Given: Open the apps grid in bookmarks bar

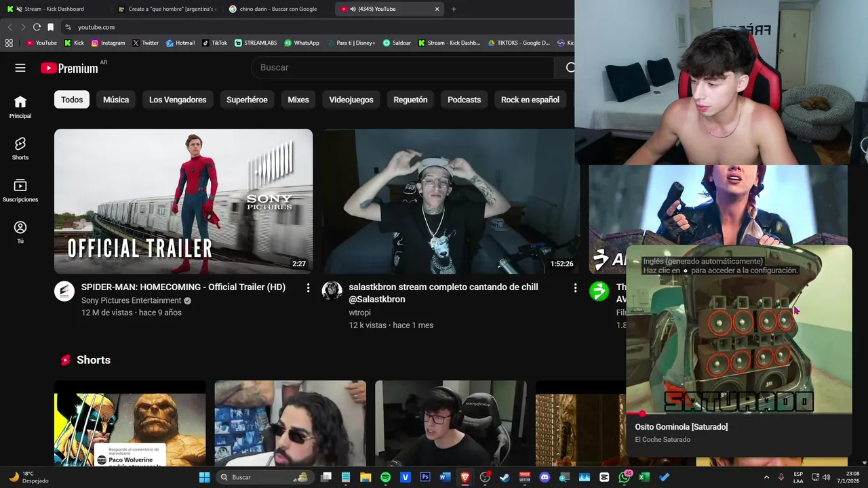Looking at the screenshot, I should [9, 43].
